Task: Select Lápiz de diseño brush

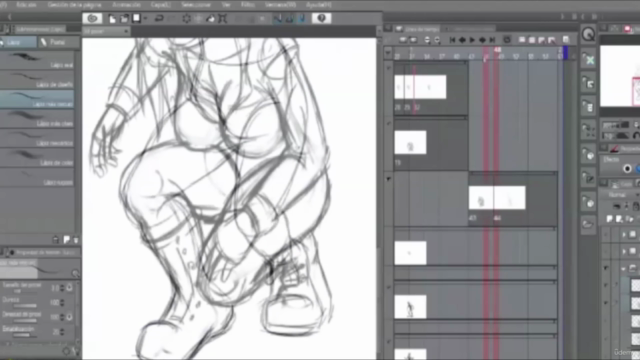Action: 37,80
